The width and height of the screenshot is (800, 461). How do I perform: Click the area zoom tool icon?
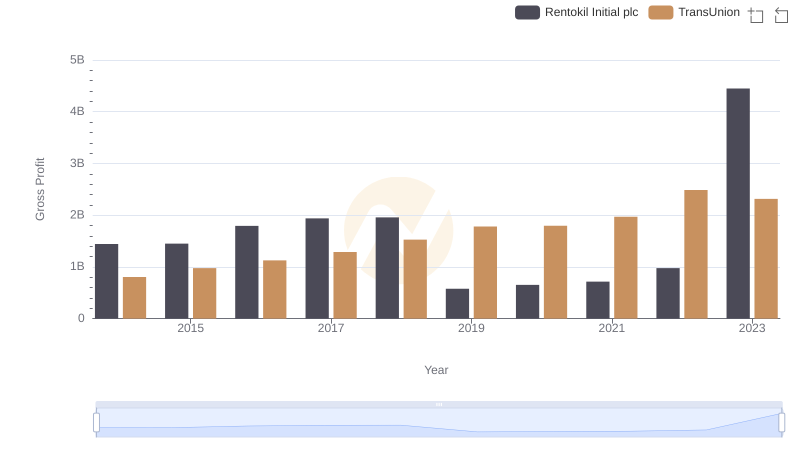pos(756,15)
